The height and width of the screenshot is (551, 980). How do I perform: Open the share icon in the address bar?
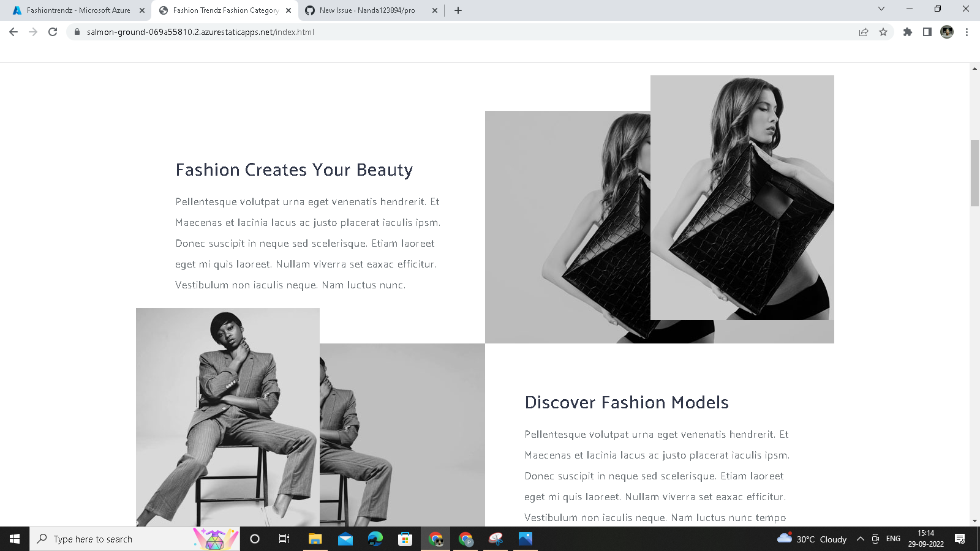point(863,32)
